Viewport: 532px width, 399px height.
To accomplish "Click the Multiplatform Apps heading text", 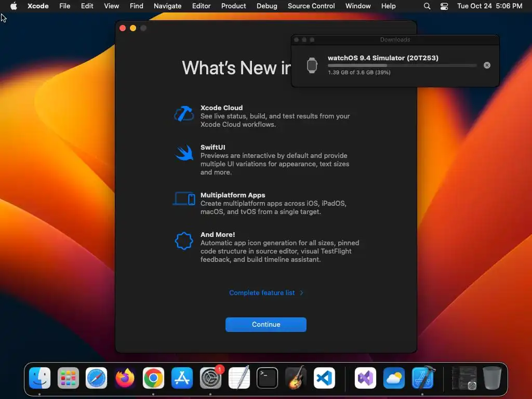I will coord(233,195).
